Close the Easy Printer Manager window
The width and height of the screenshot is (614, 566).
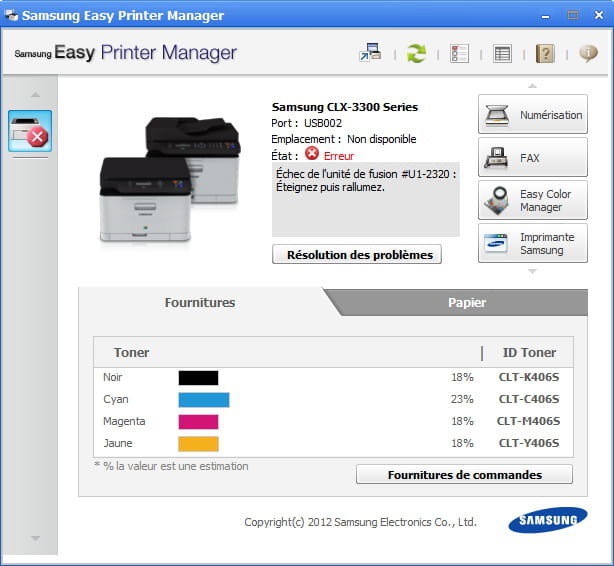pyautogui.click(x=599, y=15)
